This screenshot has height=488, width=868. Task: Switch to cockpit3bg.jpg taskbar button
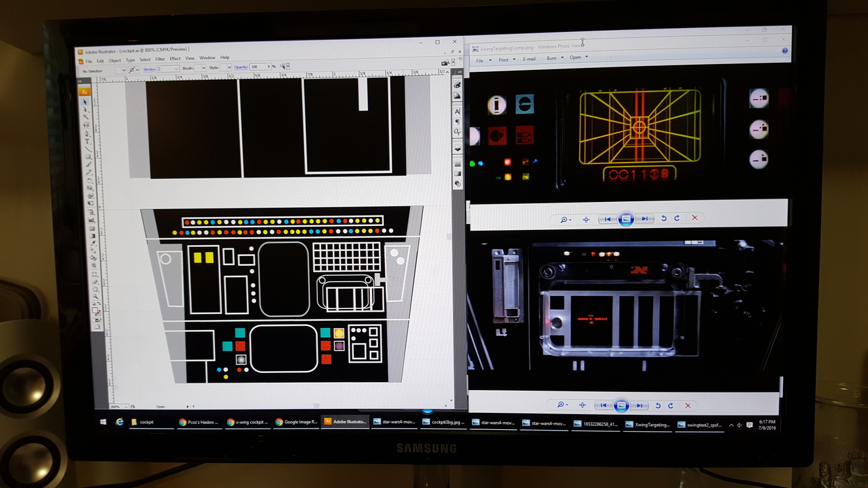click(444, 422)
